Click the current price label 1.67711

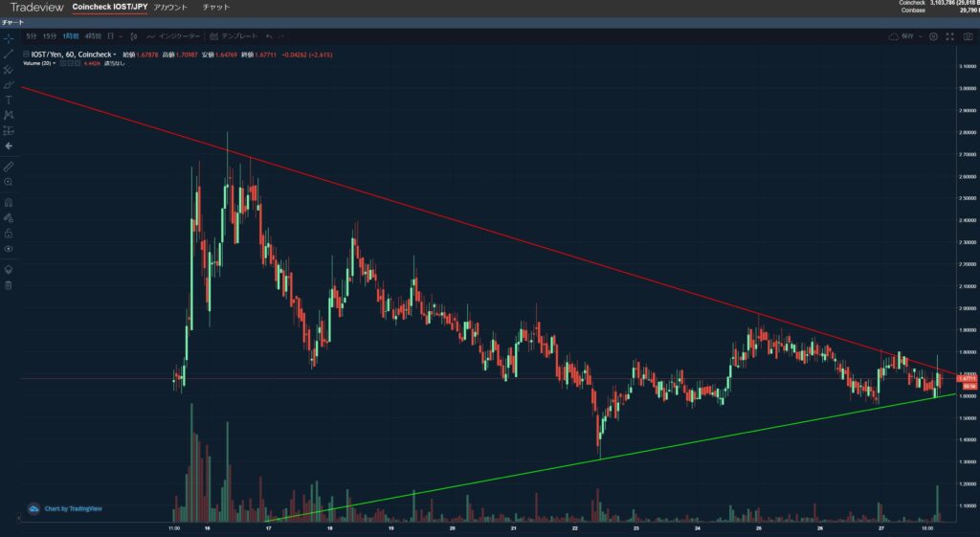point(967,379)
